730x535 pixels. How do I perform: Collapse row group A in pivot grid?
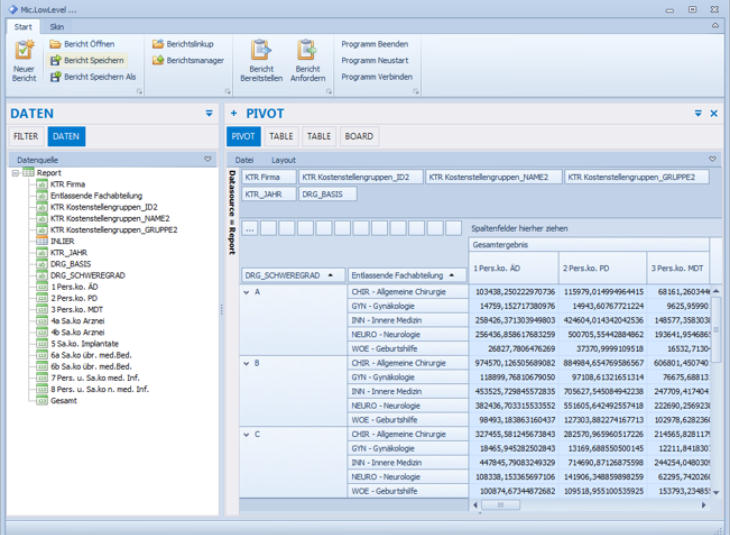click(x=245, y=292)
